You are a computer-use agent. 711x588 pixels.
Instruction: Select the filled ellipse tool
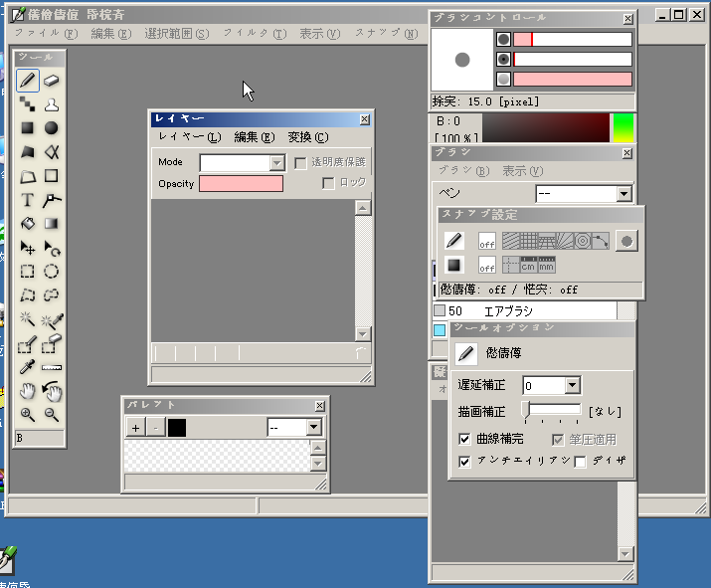52,128
